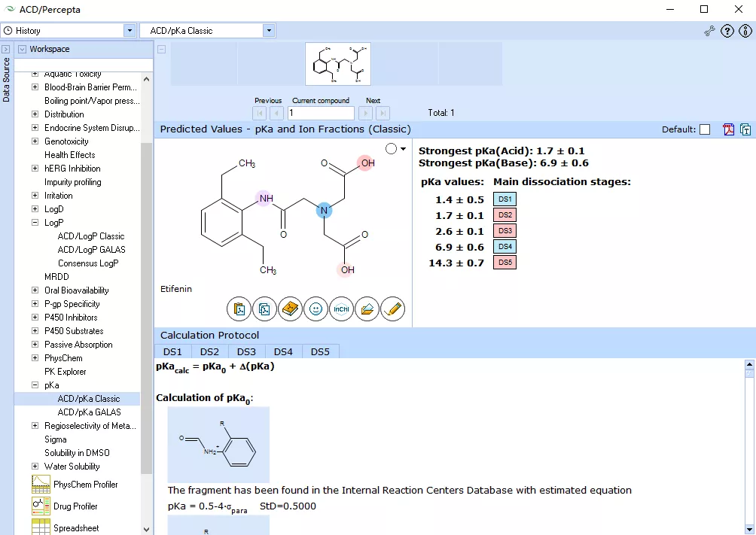Click the DS2 dissociation stage button

(x=504, y=214)
